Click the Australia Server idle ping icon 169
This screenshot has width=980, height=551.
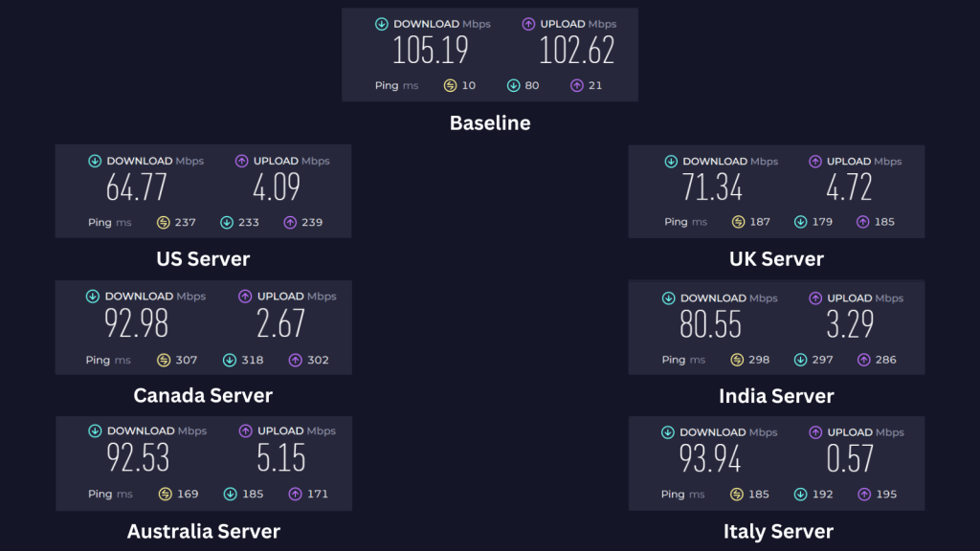[165, 495]
